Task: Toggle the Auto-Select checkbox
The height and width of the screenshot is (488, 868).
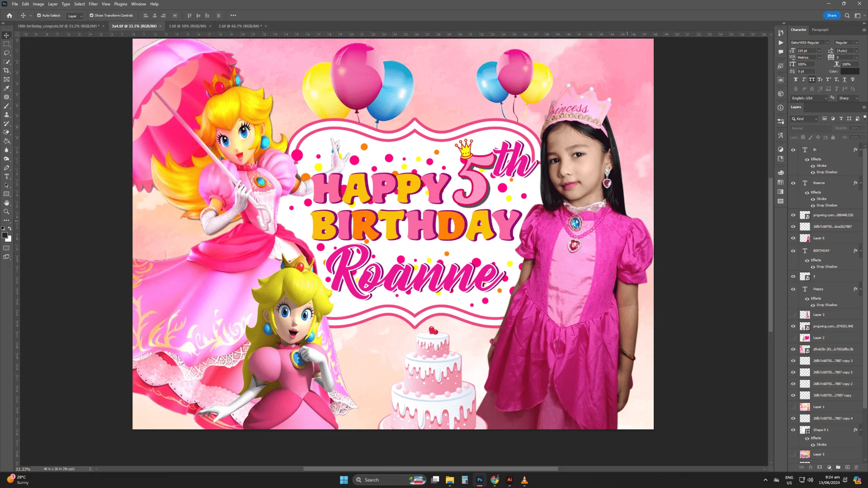Action: pos(39,15)
